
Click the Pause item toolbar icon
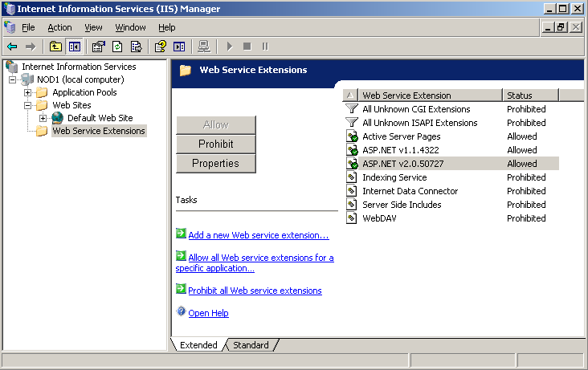(265, 47)
